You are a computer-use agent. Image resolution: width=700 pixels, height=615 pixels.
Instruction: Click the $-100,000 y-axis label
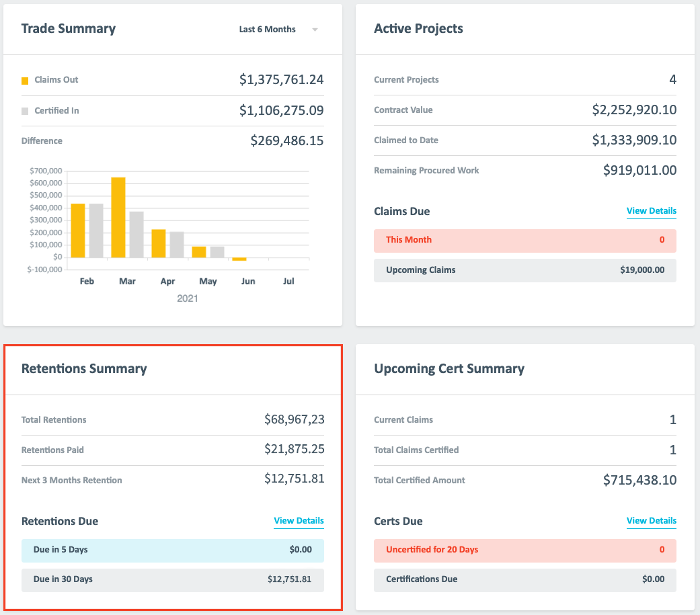tap(44, 270)
